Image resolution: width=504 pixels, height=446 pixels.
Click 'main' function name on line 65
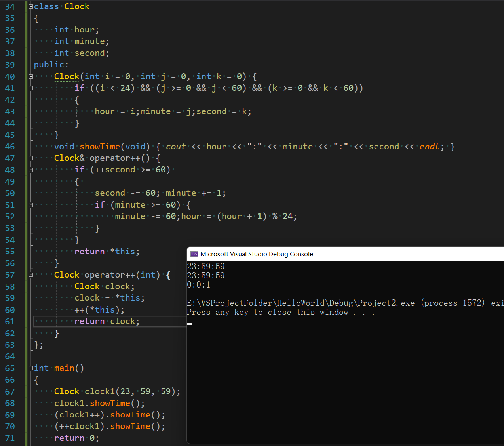[64, 368]
